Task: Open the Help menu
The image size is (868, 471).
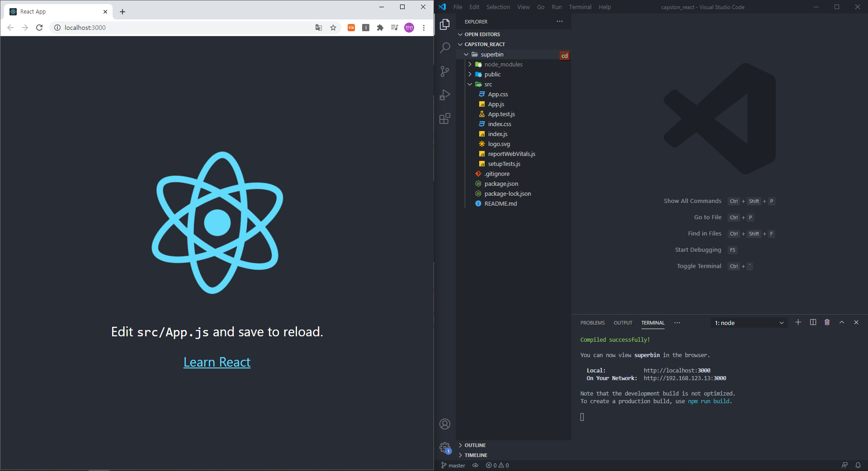Action: [x=604, y=7]
